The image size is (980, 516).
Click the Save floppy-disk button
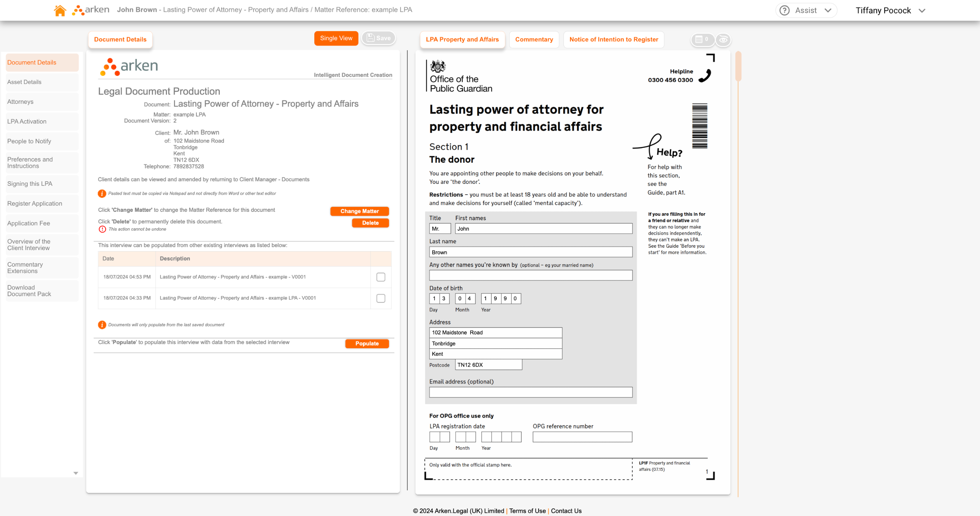point(379,38)
